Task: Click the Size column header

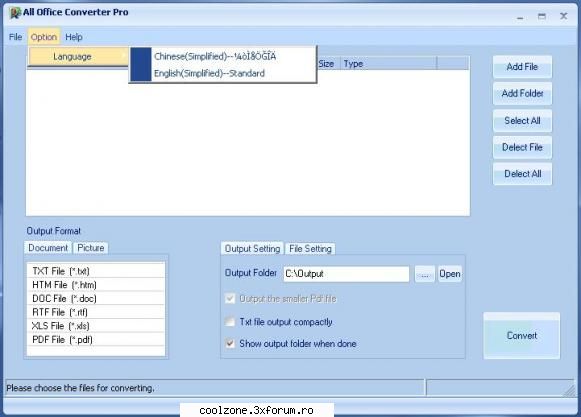Action: (x=327, y=64)
